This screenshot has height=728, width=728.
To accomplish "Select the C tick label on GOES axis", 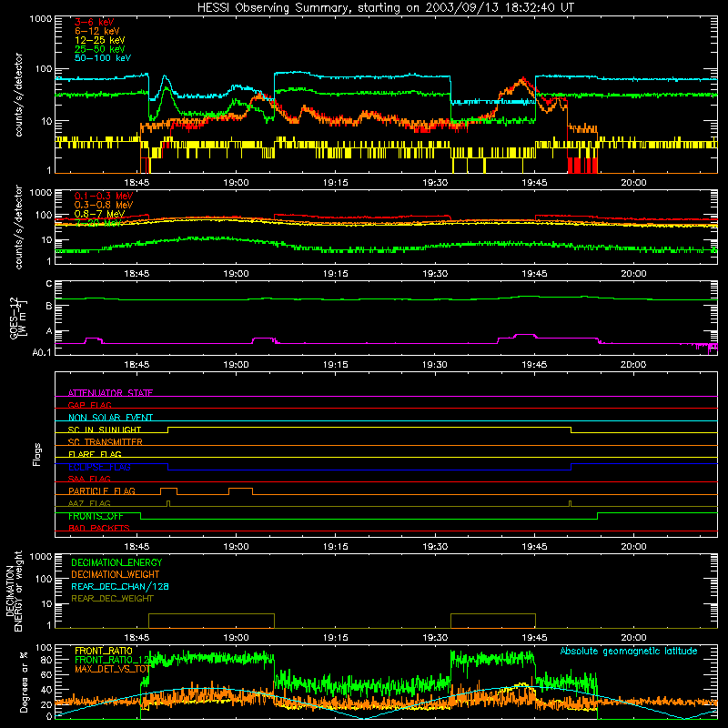I will (49, 284).
